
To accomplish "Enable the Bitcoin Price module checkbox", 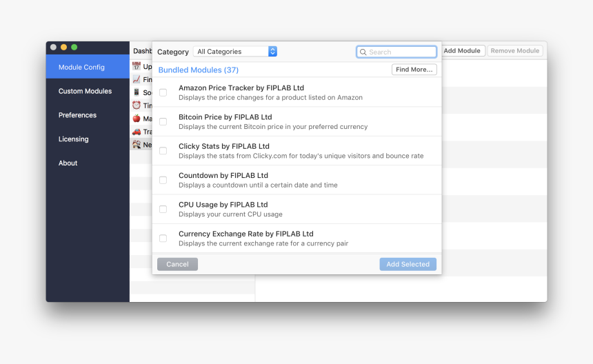I will 163,122.
